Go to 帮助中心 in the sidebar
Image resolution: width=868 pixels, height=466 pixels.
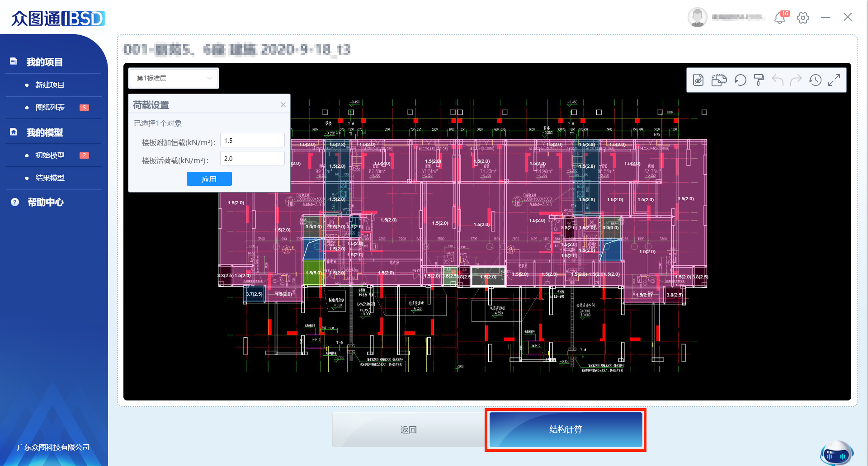point(46,202)
